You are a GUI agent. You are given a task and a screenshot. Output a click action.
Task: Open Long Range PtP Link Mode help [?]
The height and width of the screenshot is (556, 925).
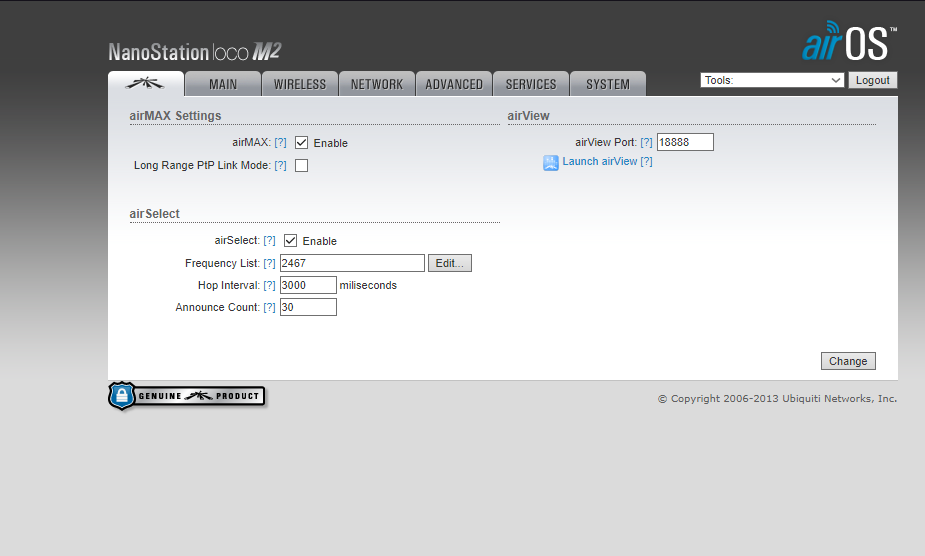(x=280, y=165)
